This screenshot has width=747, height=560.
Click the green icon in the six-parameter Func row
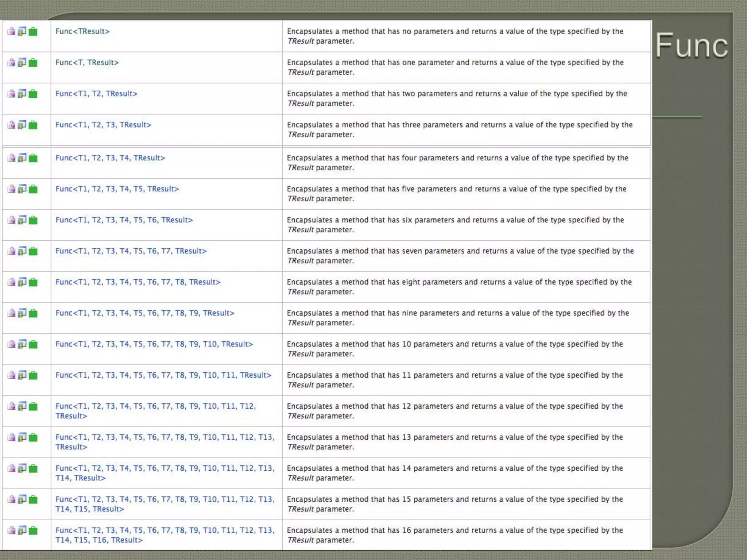pos(33,220)
